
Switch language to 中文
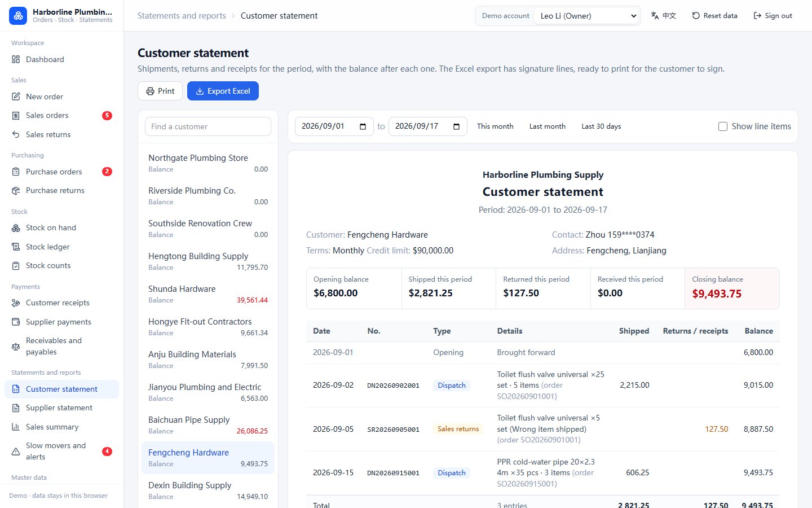[663, 16]
